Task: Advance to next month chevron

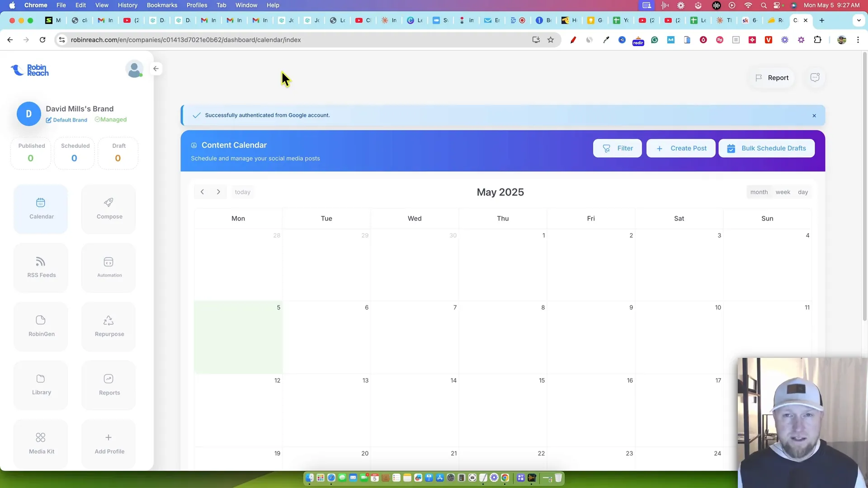Action: point(218,192)
